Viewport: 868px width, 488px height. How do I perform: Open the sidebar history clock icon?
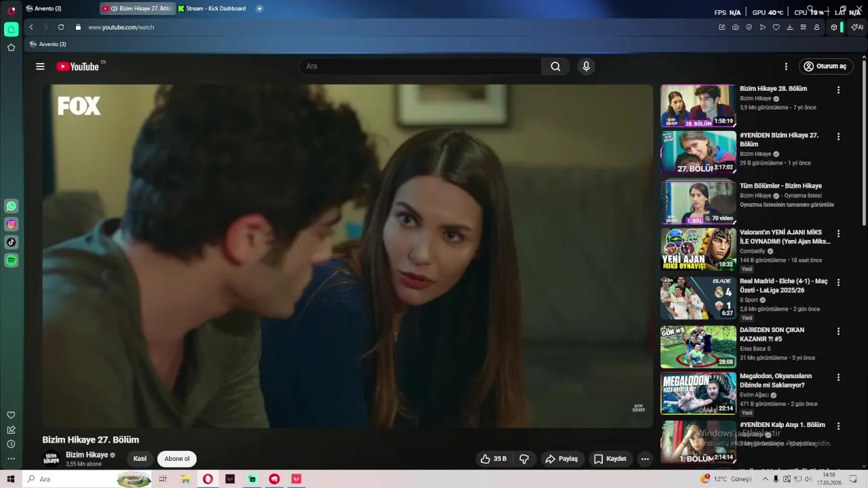click(x=11, y=444)
